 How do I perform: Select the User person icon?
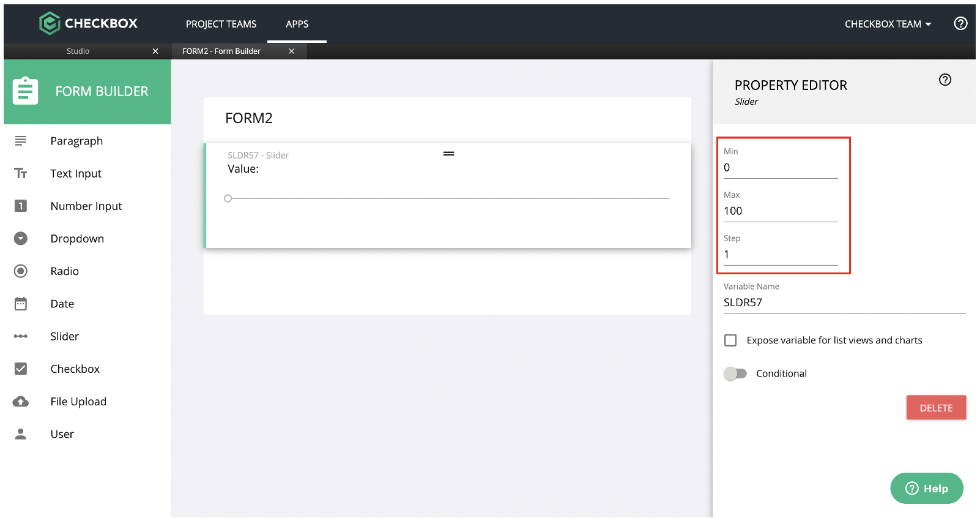(21, 434)
